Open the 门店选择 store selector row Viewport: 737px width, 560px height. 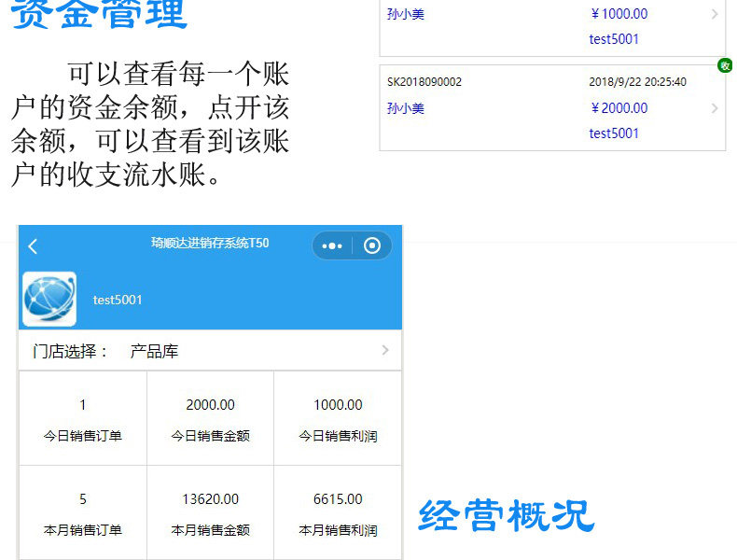(x=210, y=350)
